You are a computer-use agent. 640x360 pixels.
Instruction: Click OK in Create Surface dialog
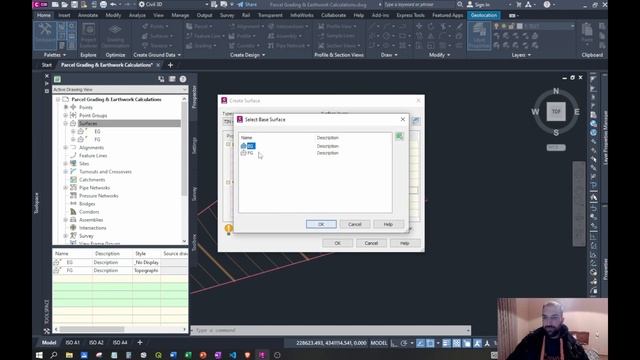338,243
